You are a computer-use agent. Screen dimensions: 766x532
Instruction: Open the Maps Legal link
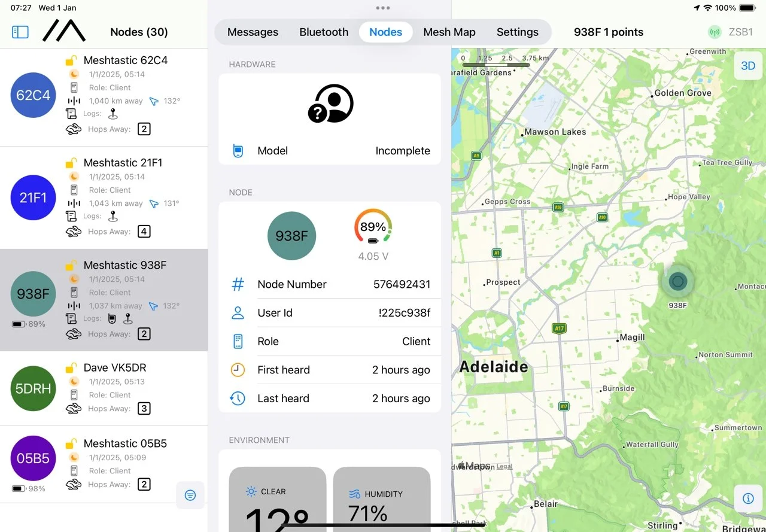(x=504, y=467)
